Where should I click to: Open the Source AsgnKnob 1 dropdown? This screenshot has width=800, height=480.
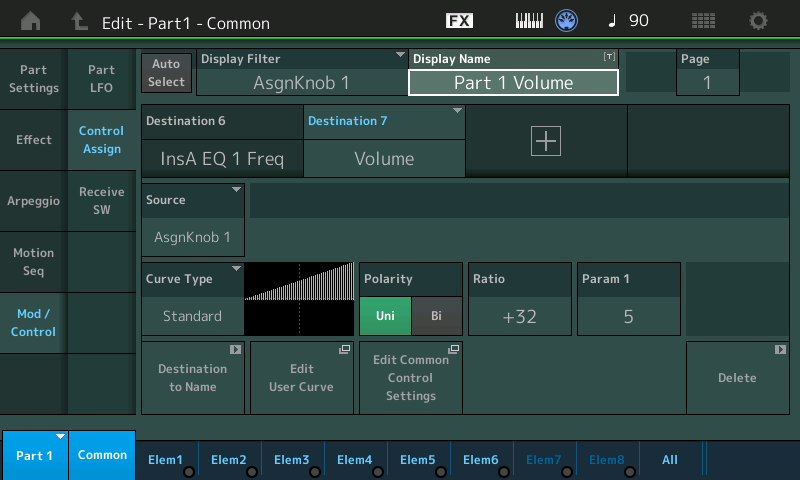tap(193, 219)
